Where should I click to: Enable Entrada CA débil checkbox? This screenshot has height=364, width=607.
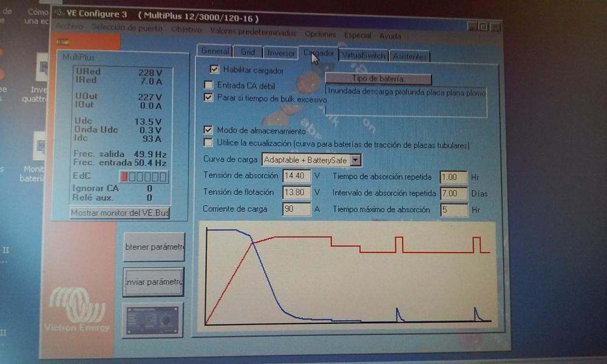click(x=208, y=84)
